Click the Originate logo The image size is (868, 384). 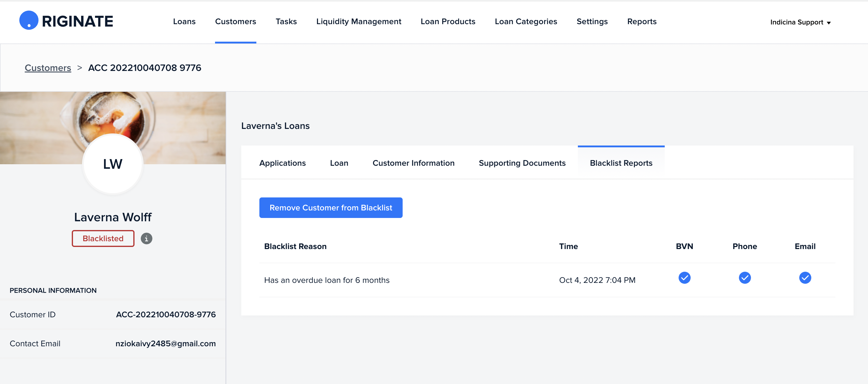tap(66, 20)
